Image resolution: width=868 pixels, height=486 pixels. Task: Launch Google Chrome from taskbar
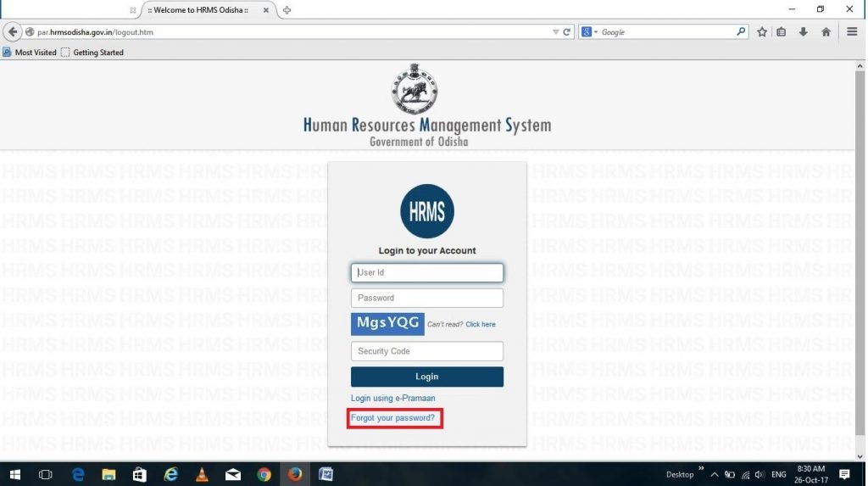click(x=264, y=474)
